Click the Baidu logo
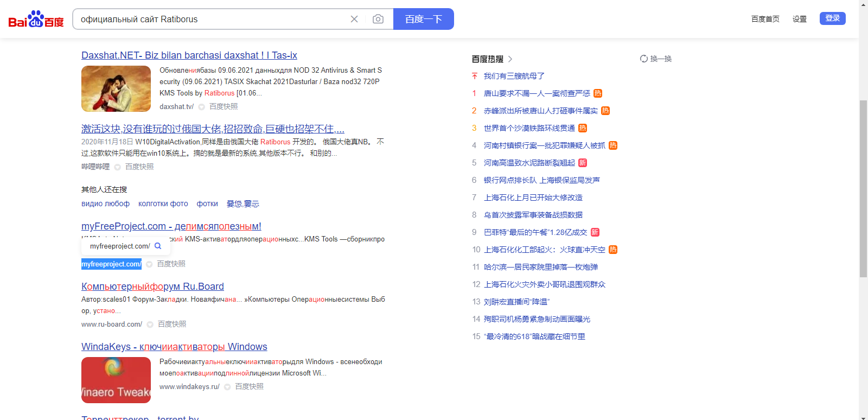 tap(36, 19)
